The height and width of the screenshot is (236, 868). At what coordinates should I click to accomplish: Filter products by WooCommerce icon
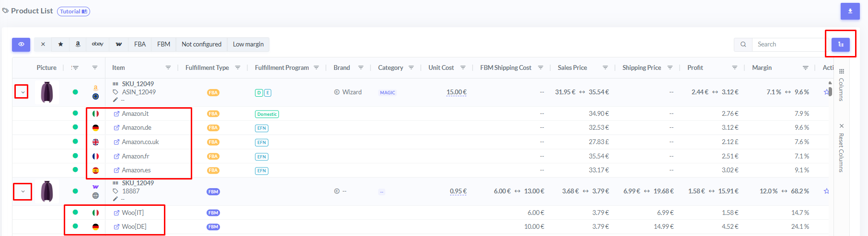point(119,44)
